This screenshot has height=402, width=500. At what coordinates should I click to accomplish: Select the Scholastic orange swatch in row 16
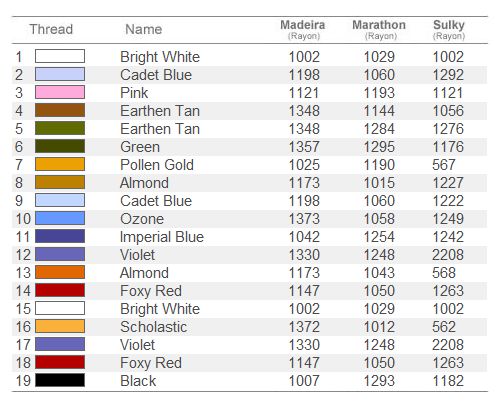pos(60,326)
